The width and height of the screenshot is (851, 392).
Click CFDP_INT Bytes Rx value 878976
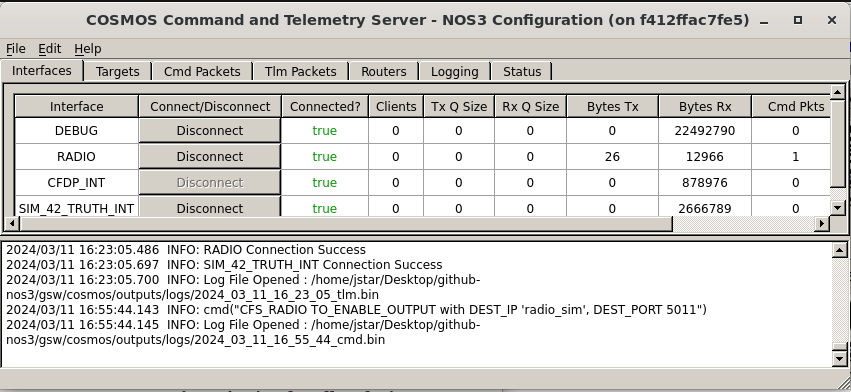point(704,183)
